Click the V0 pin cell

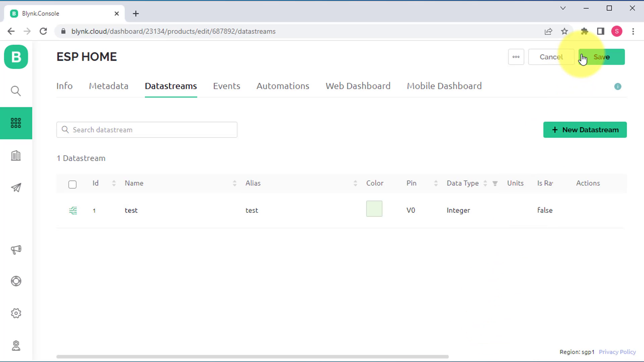point(411,210)
